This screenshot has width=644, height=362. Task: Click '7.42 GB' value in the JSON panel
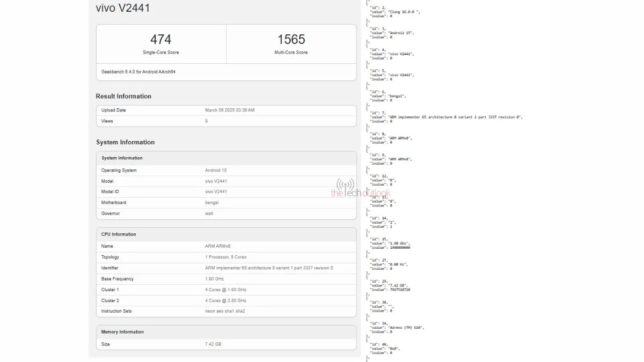coord(397,285)
